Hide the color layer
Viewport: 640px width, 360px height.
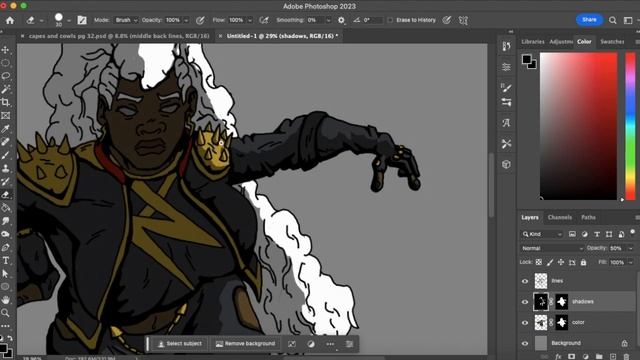pyautogui.click(x=525, y=323)
